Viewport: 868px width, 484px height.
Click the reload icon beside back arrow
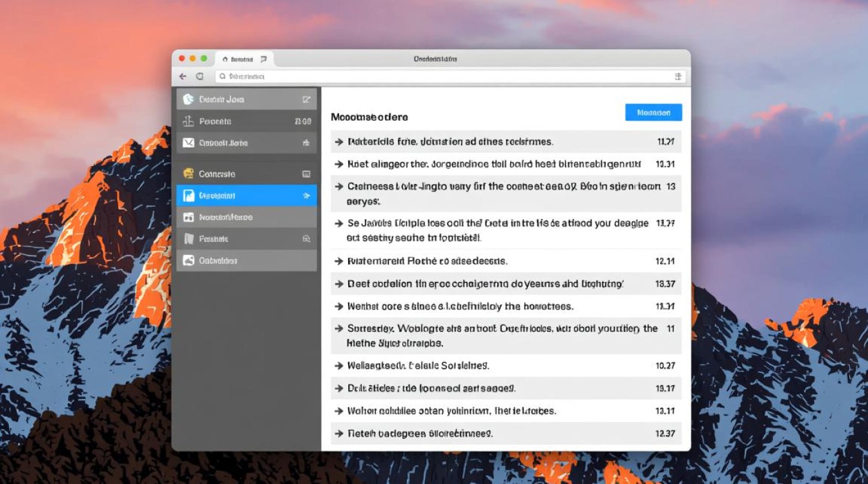pyautogui.click(x=200, y=76)
